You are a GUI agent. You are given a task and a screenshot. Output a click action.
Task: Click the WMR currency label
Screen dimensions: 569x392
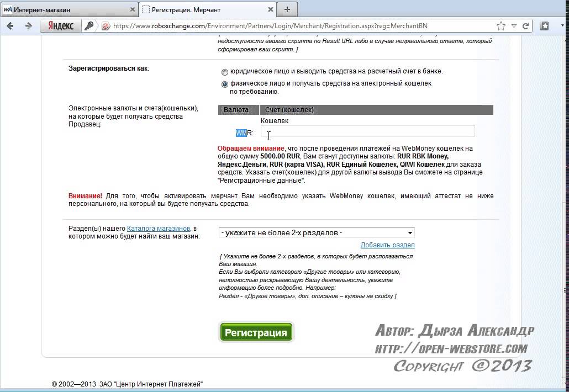[244, 133]
